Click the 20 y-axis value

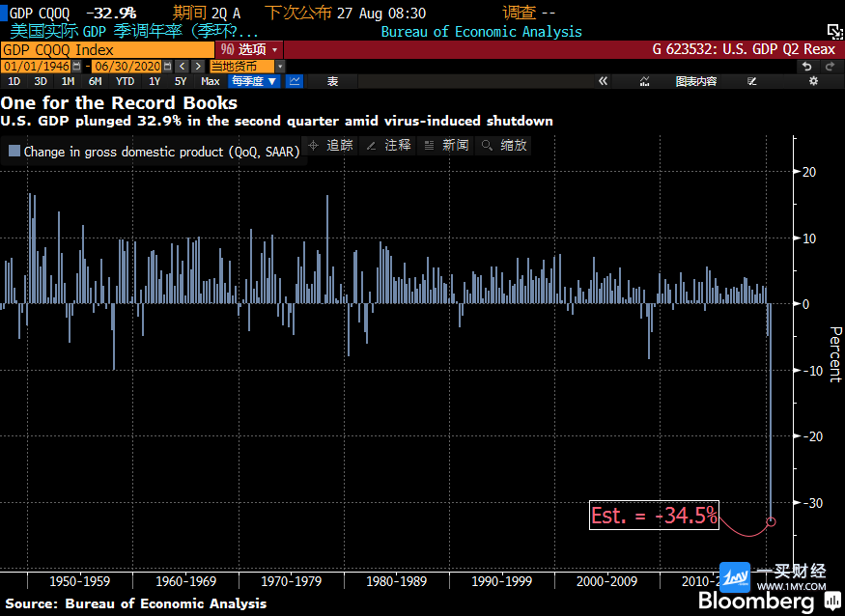pyautogui.click(x=809, y=172)
